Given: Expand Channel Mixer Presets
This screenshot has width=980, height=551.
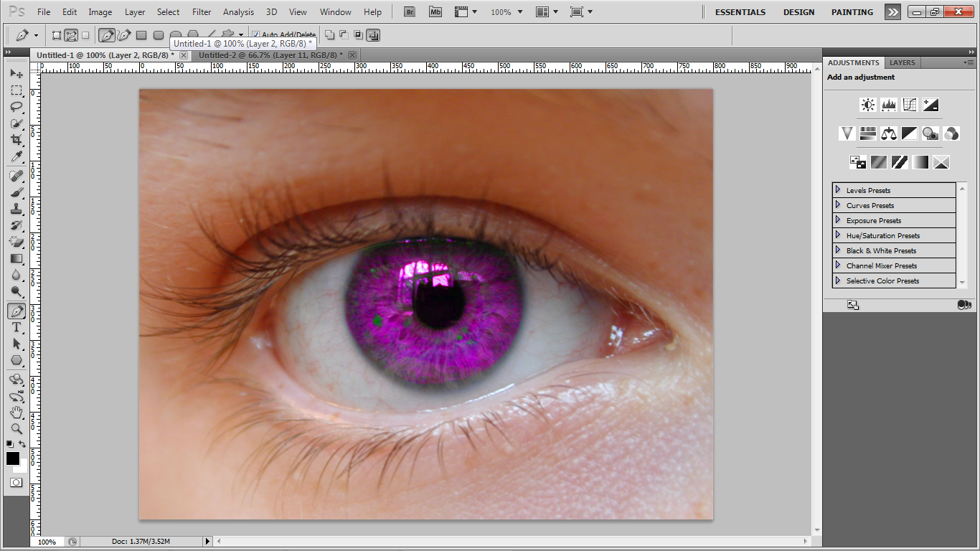Looking at the screenshot, I should [837, 265].
